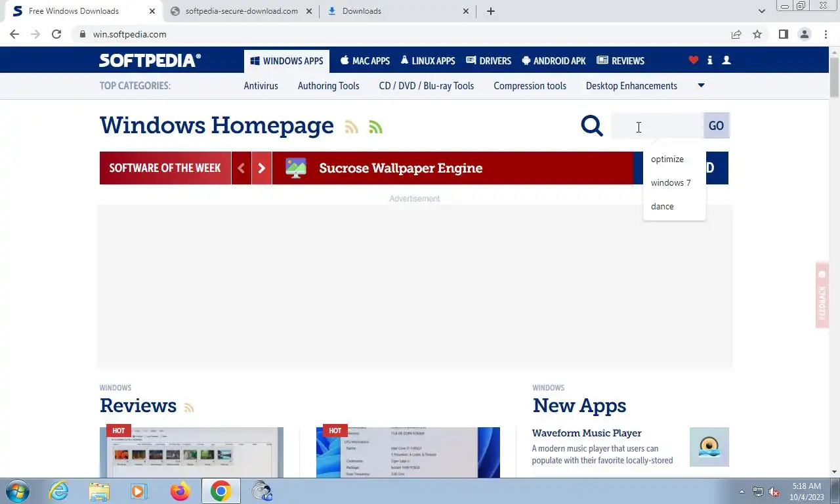This screenshot has height=504, width=840.
Task: Open the LINUX APPS section
Action: tap(428, 61)
